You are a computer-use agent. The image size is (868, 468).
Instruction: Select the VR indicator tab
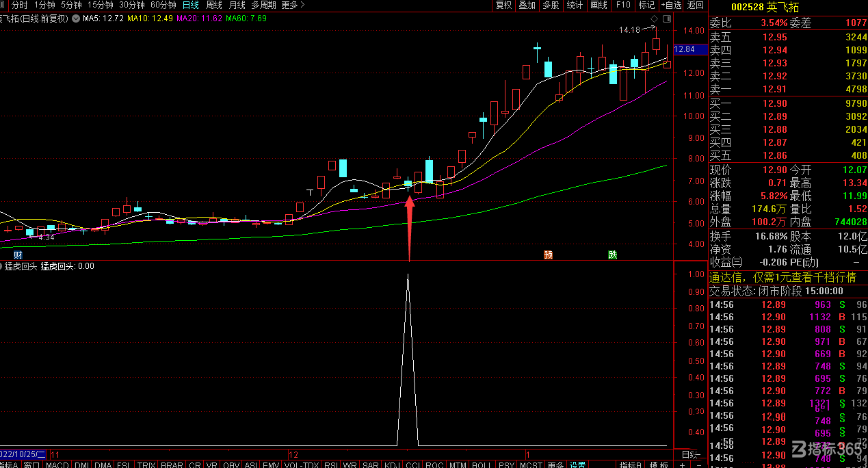(212, 465)
